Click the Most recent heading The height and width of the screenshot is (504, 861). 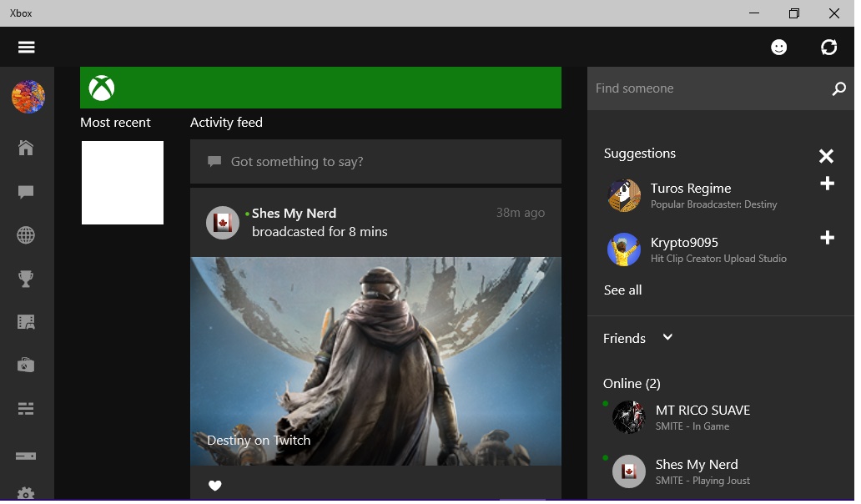coord(115,122)
